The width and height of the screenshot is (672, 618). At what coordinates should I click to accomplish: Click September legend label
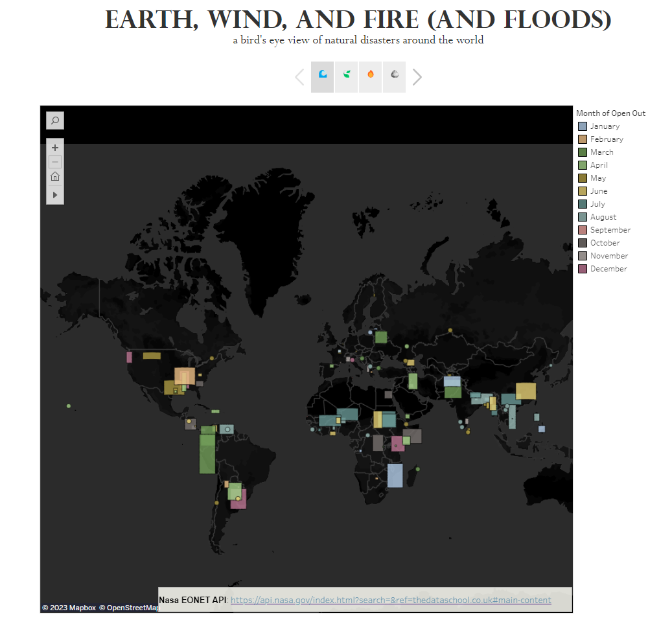click(610, 230)
